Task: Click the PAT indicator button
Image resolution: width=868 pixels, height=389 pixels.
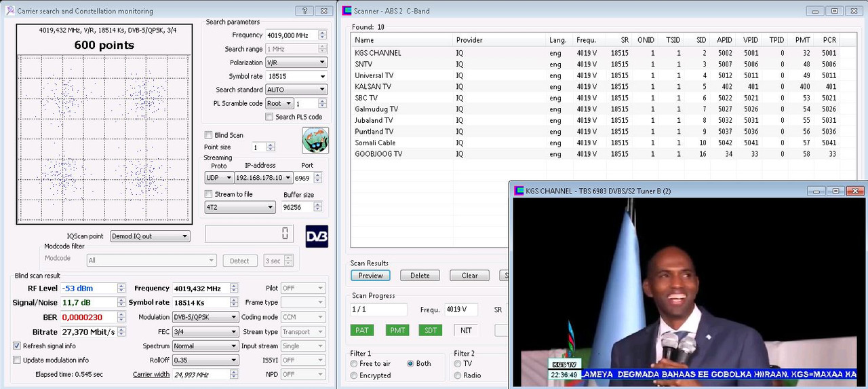Action: coord(362,330)
